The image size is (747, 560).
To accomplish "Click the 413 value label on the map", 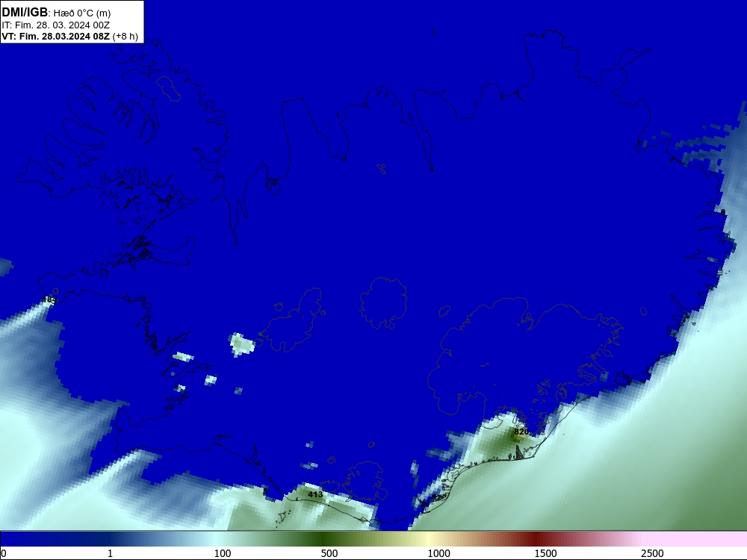I will coord(315,494).
